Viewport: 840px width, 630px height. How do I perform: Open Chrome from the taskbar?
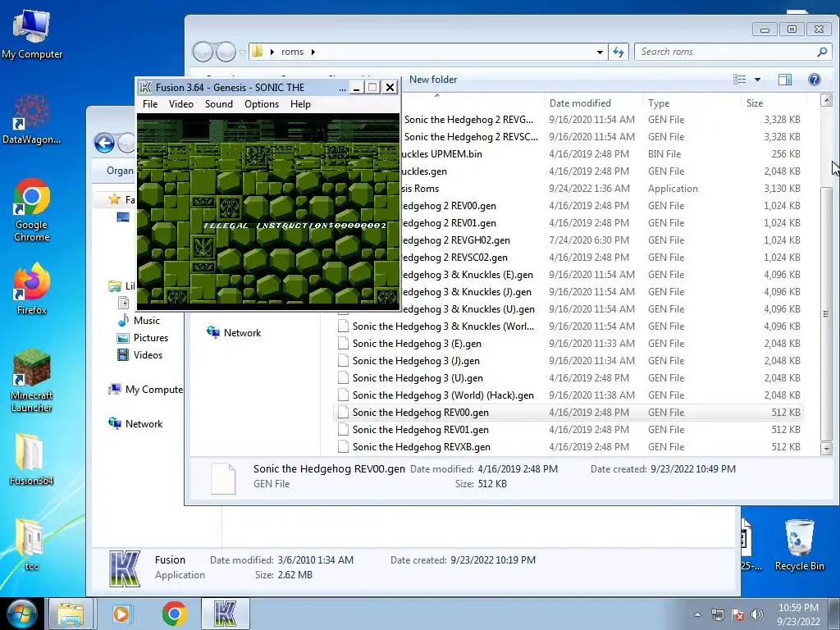[x=174, y=614]
